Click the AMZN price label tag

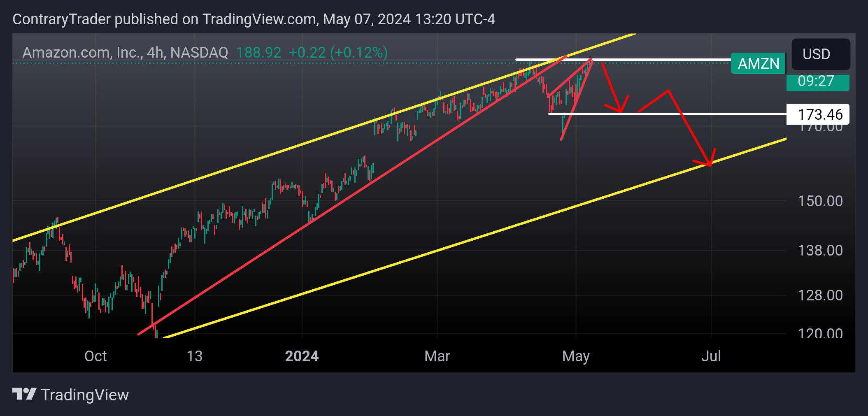pos(758,63)
